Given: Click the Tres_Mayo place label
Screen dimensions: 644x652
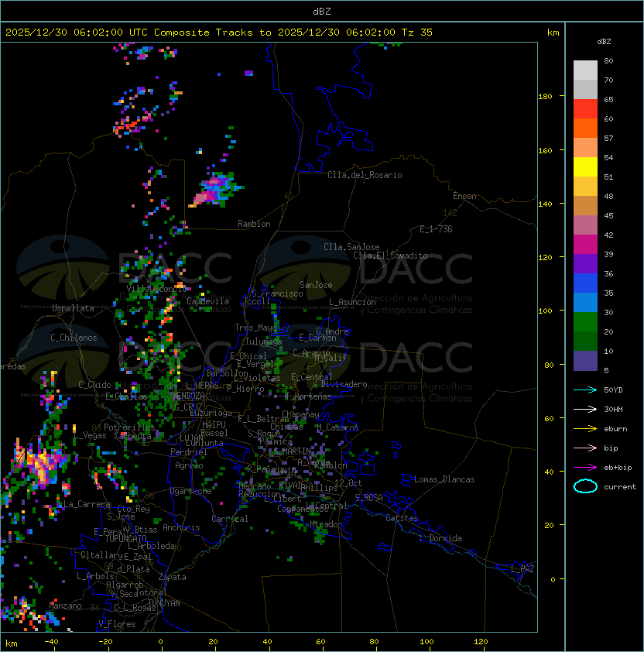Looking at the screenshot, I should tap(255, 328).
